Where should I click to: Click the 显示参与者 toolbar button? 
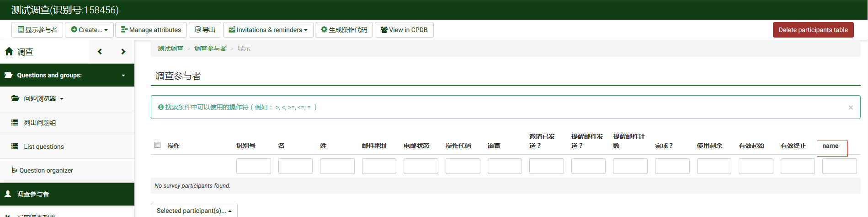[x=37, y=30]
